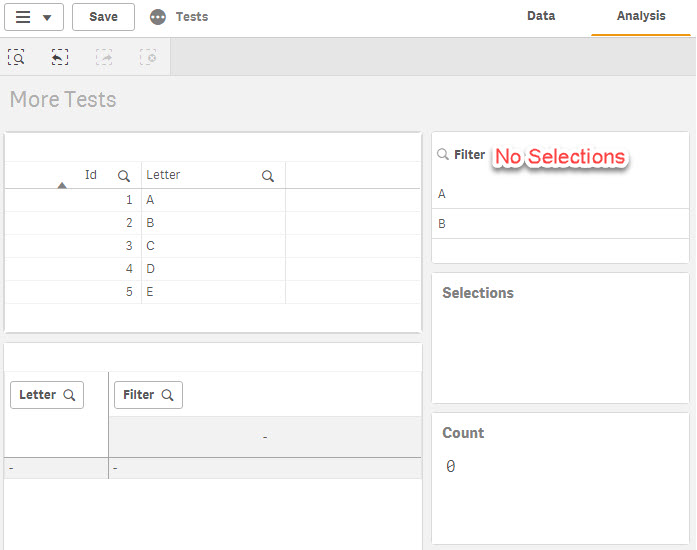The height and width of the screenshot is (550, 697).
Task: Select Id value 4 in table
Action: pyautogui.click(x=129, y=269)
